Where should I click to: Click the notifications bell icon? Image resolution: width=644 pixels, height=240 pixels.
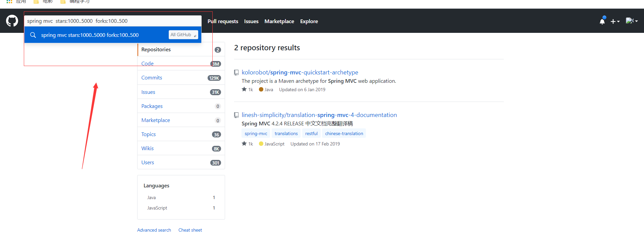pos(602,21)
